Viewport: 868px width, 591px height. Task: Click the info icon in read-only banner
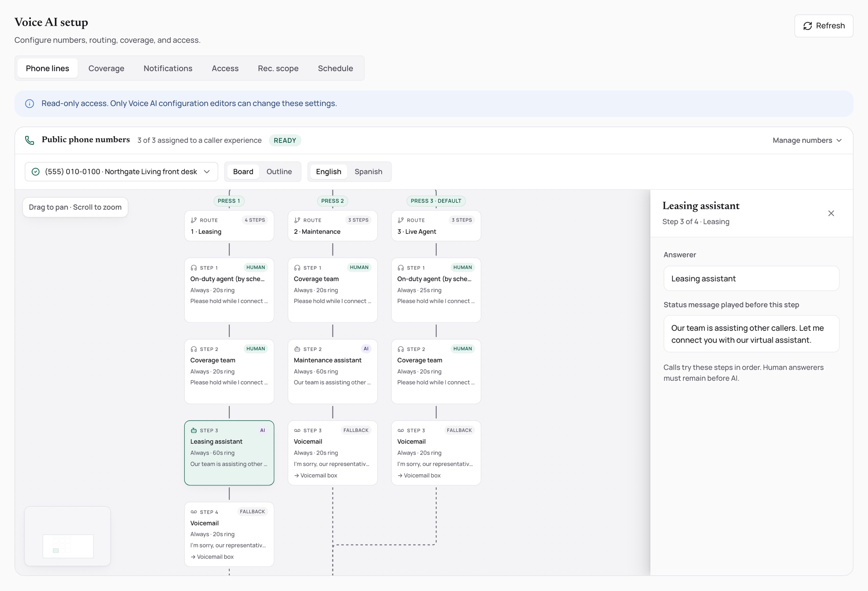click(x=30, y=103)
